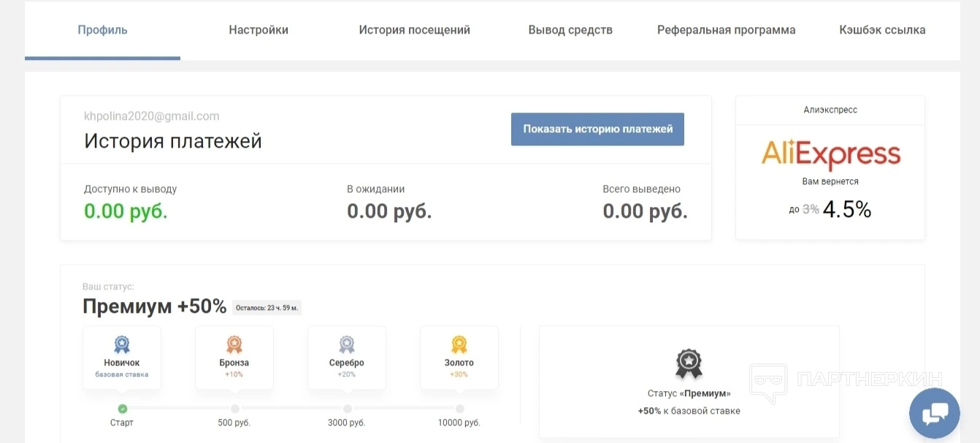Viewport: 980px width, 443px height.
Task: Click the 4.5% cashback rate
Action: [x=847, y=210]
